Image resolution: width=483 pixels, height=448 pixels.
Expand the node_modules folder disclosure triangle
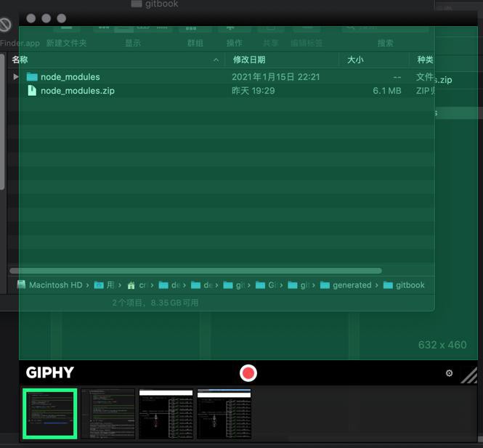tap(16, 76)
